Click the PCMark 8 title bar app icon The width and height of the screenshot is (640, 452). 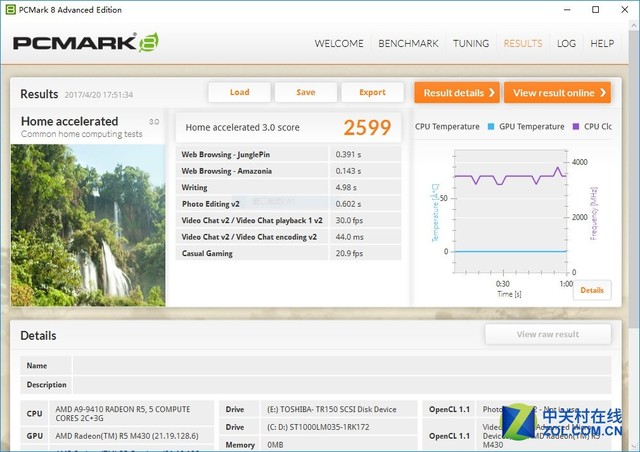coord(11,9)
